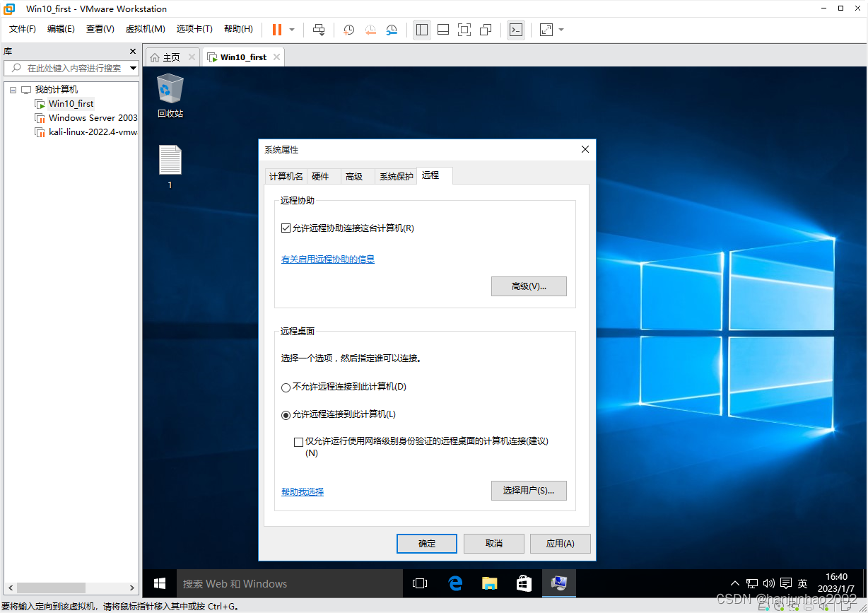Open the 选项卡(T) menu
Image resolution: width=868 pixels, height=613 pixels.
click(194, 29)
